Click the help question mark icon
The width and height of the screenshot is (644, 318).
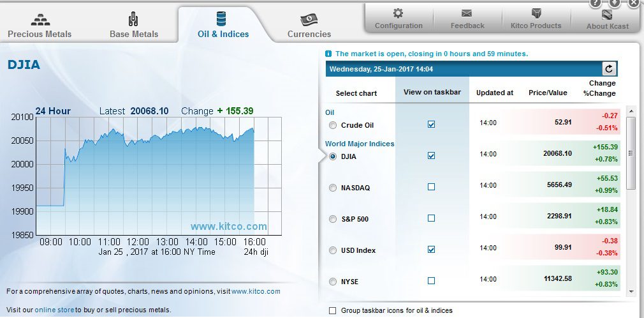coord(596,3)
